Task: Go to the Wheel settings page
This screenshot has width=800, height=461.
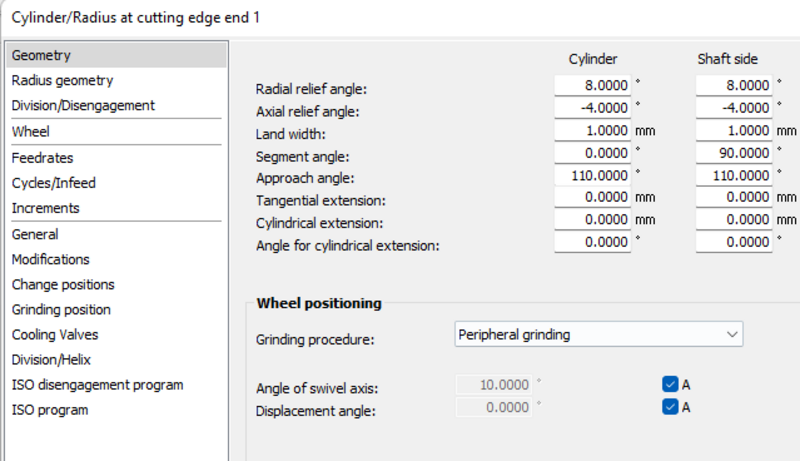Action: (x=31, y=132)
